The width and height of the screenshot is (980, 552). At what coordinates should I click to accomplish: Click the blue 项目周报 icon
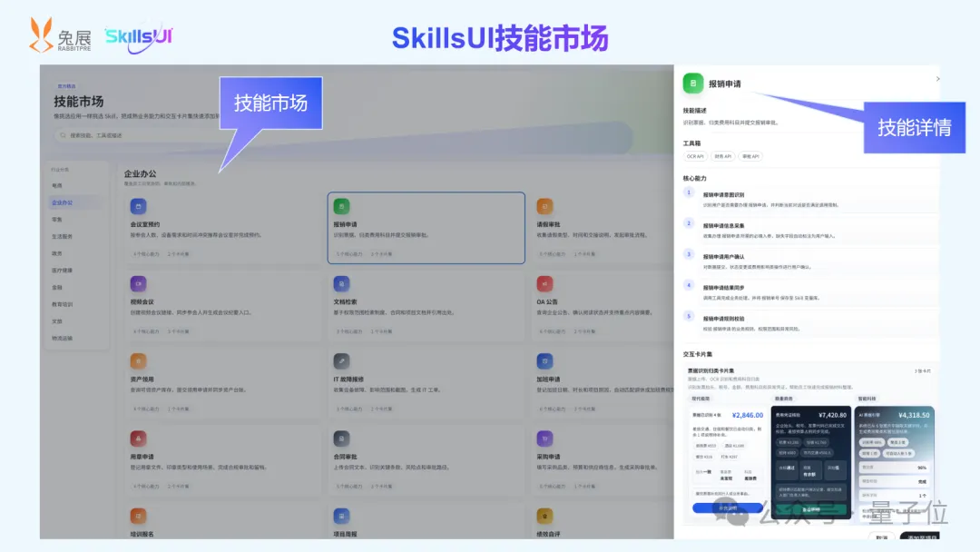pos(341,517)
